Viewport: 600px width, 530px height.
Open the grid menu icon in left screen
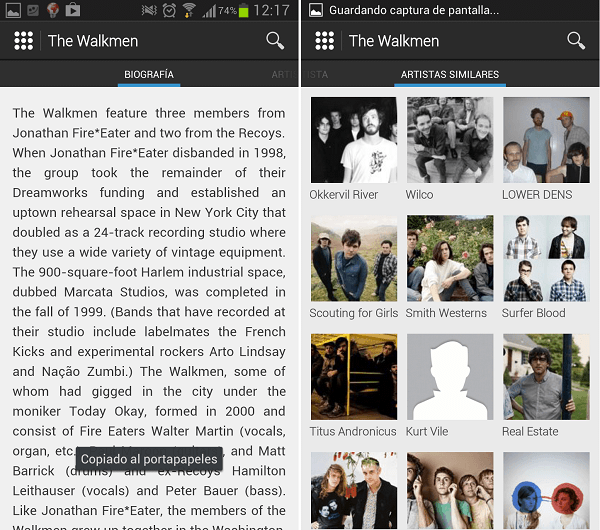[23, 41]
